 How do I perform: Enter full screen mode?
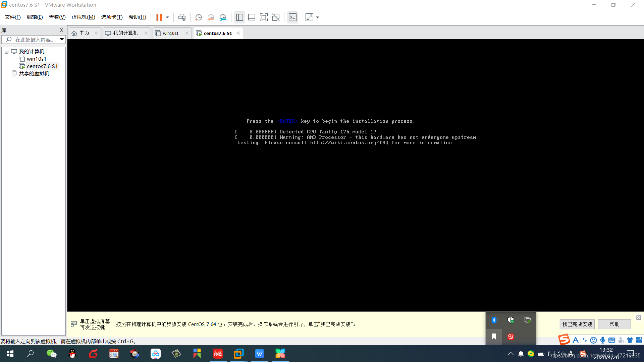click(x=264, y=17)
